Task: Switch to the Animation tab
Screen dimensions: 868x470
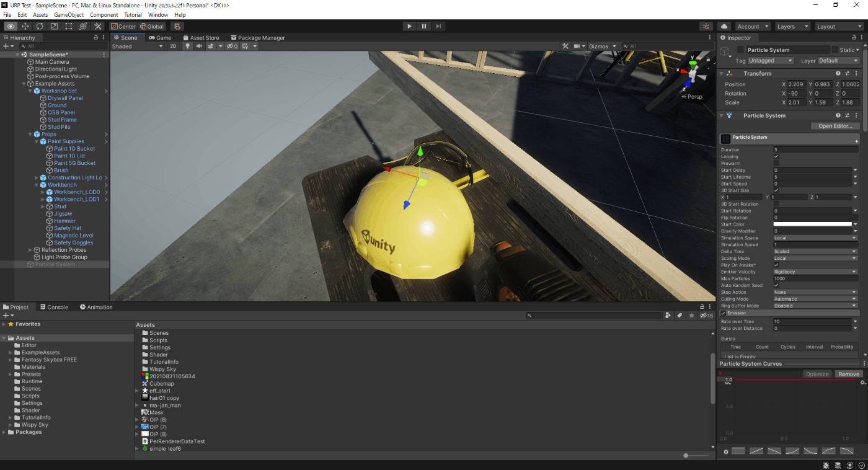Action: [x=96, y=307]
